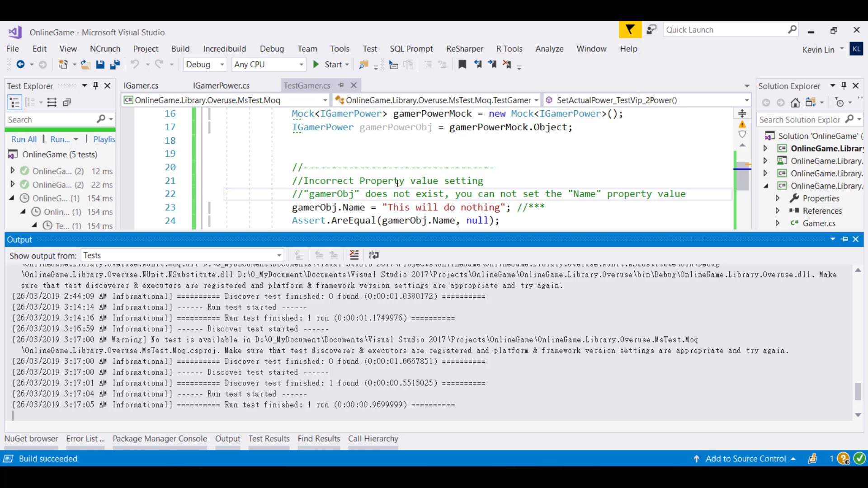Click the Output window vertical scrollbar thumb

[x=858, y=391]
